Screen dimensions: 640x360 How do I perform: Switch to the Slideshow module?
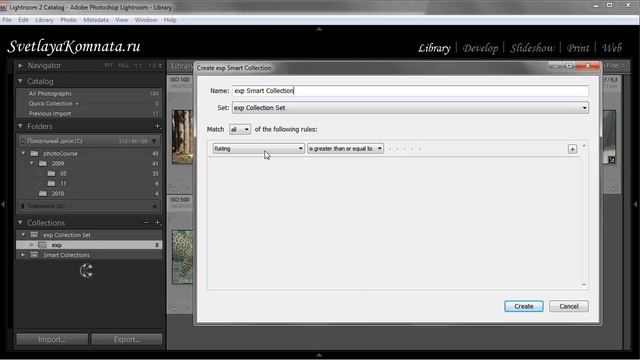click(532, 48)
